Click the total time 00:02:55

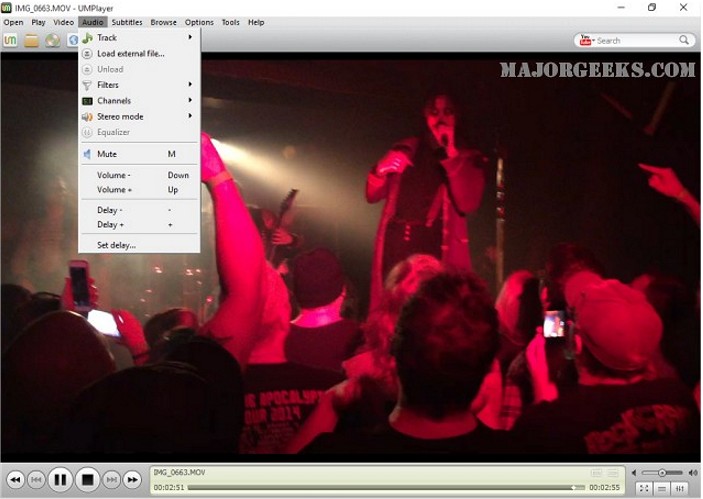604,487
